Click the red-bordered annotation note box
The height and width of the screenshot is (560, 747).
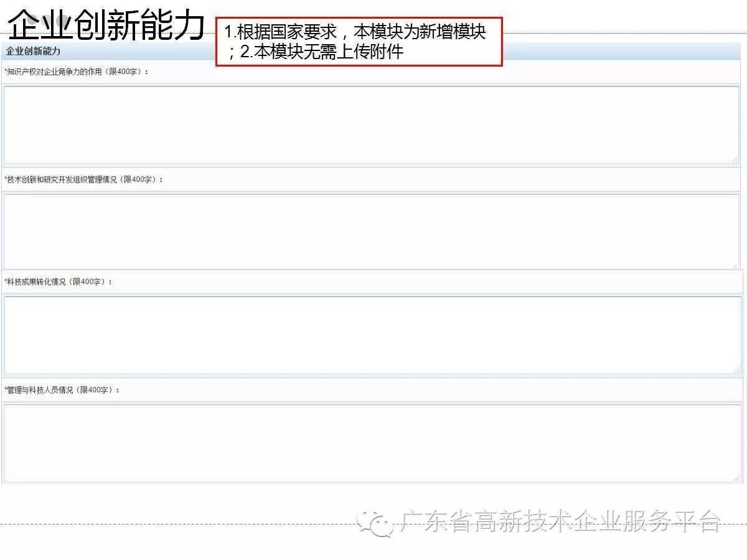(359, 41)
